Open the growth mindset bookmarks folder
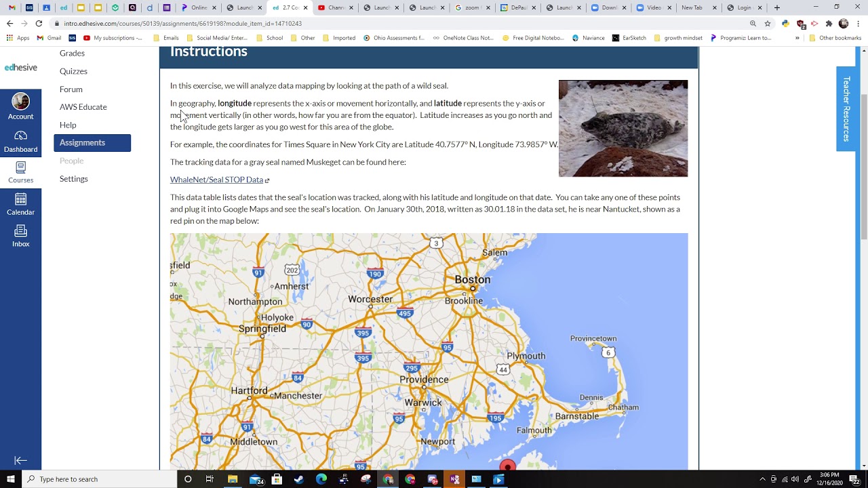 [x=677, y=38]
